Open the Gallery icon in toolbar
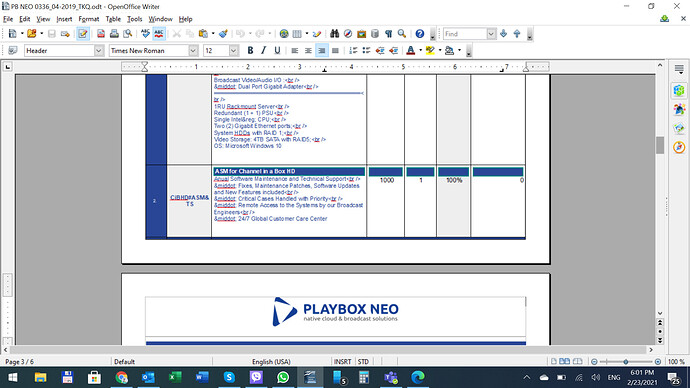 pyautogui.click(x=361, y=34)
